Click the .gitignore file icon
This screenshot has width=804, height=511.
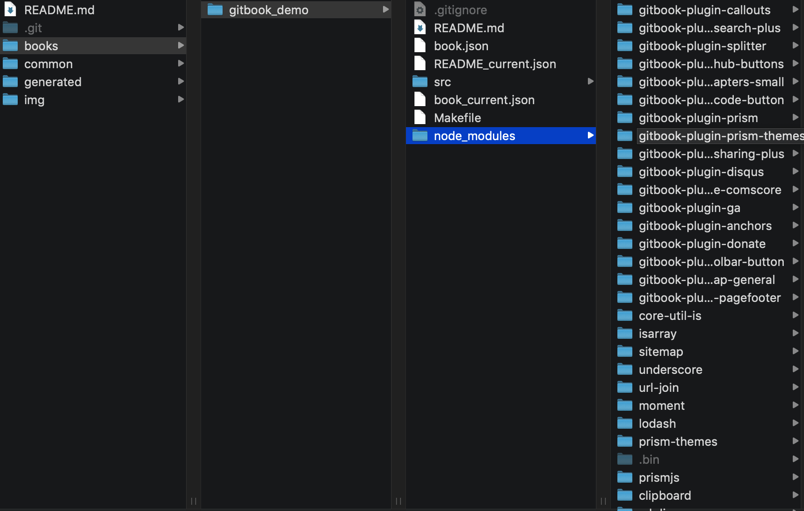click(x=420, y=10)
